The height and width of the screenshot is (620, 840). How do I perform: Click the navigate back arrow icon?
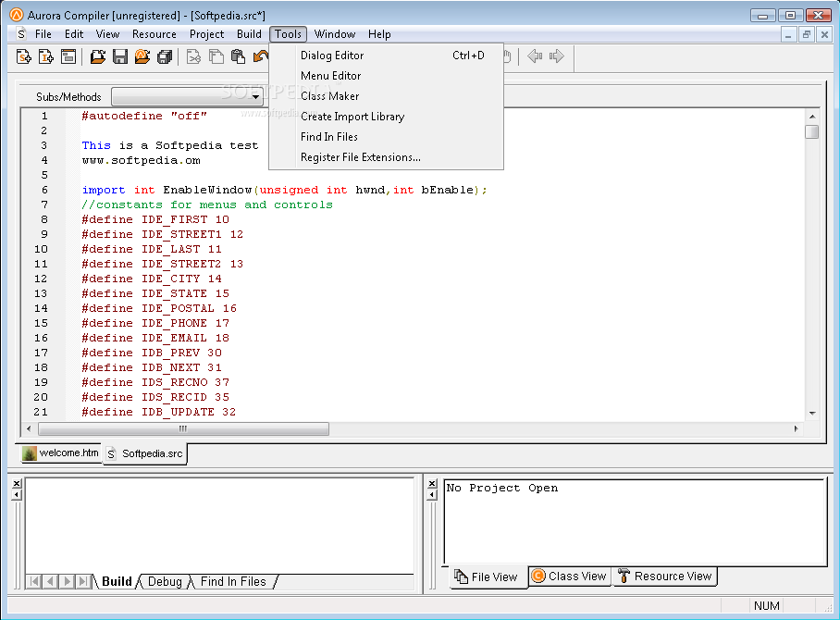(x=535, y=56)
